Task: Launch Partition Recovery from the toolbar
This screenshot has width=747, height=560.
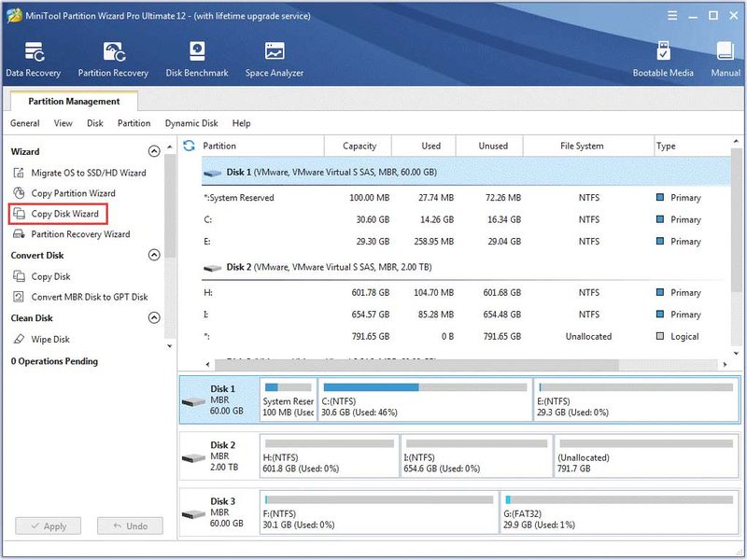Action: click(x=113, y=60)
